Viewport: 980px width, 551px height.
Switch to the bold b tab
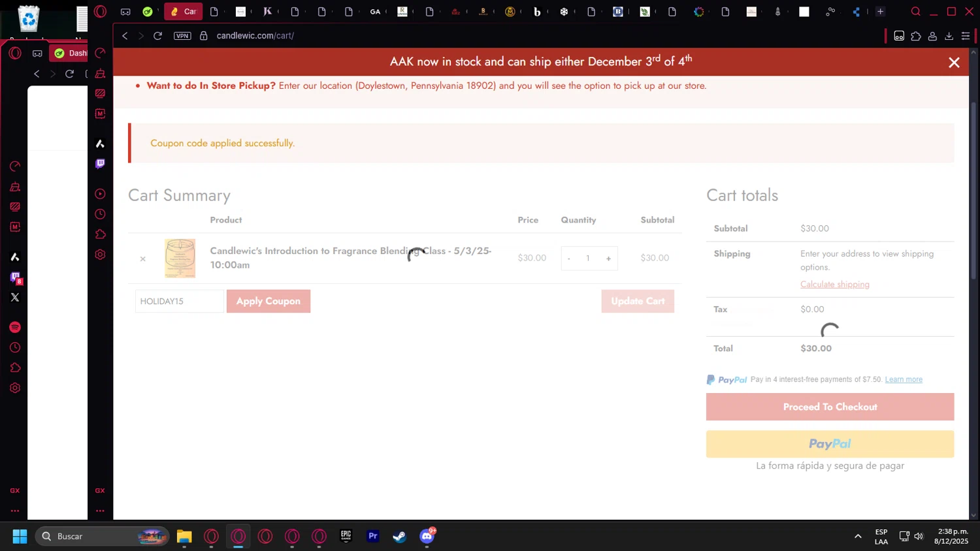pos(537,12)
